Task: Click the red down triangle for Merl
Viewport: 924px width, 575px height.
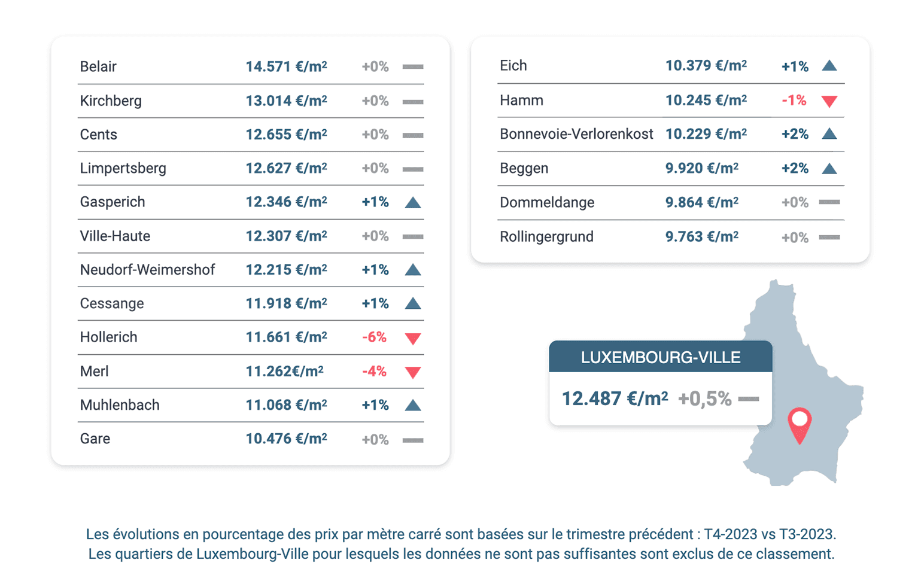Action: click(x=413, y=372)
